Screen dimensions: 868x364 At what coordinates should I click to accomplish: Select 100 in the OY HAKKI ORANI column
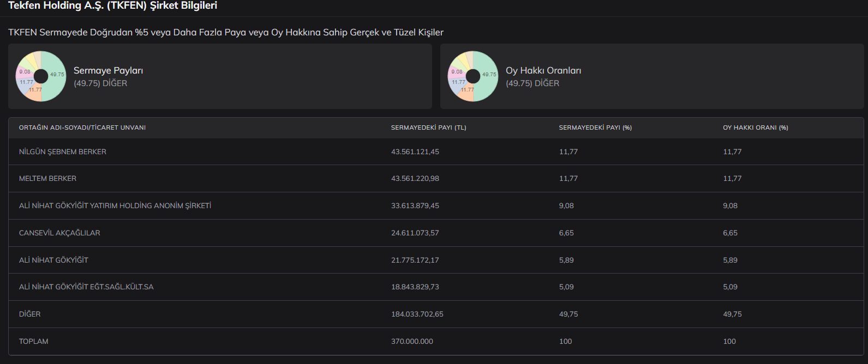coord(729,342)
